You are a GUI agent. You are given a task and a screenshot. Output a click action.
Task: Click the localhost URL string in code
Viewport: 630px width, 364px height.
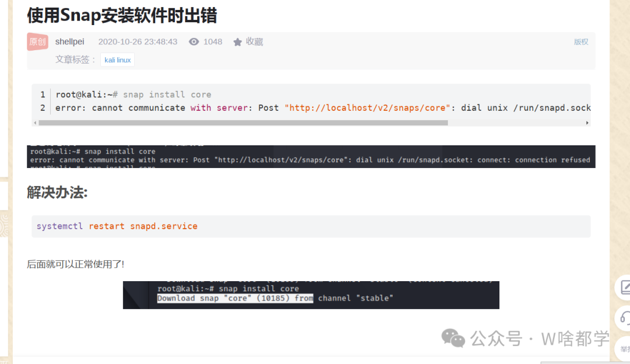pos(367,108)
